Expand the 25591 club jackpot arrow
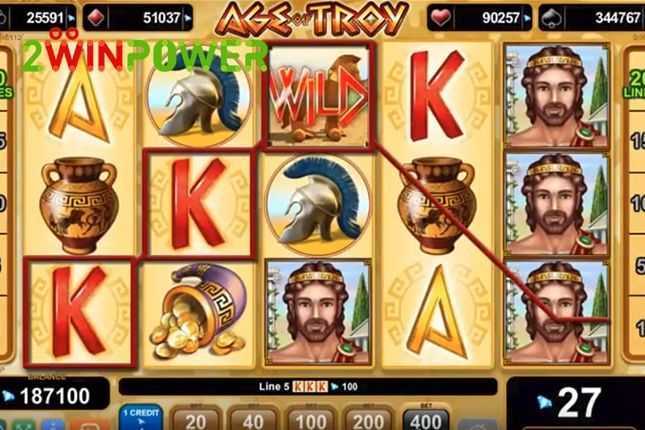Screen dimensions: 645x430 (72, 18)
